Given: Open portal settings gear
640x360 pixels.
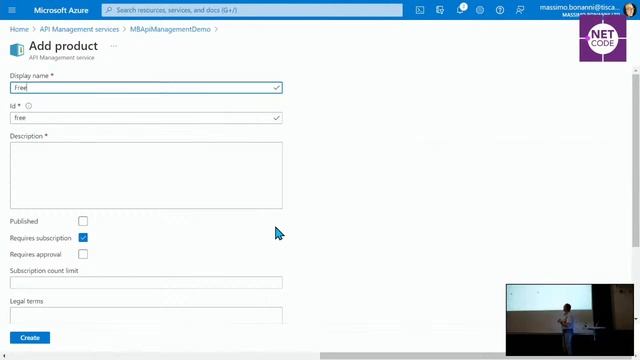Looking at the screenshot, I should click(x=480, y=10).
